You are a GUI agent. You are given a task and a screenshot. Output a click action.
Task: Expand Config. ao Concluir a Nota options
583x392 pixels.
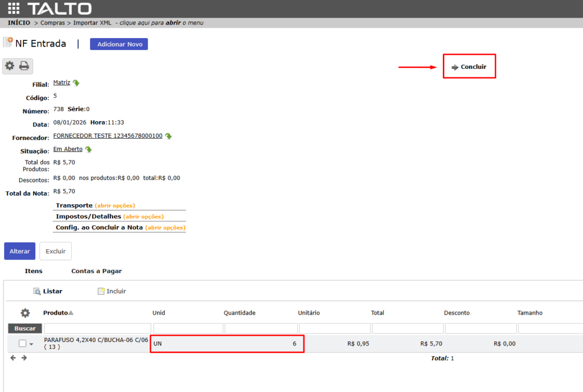tap(165, 228)
